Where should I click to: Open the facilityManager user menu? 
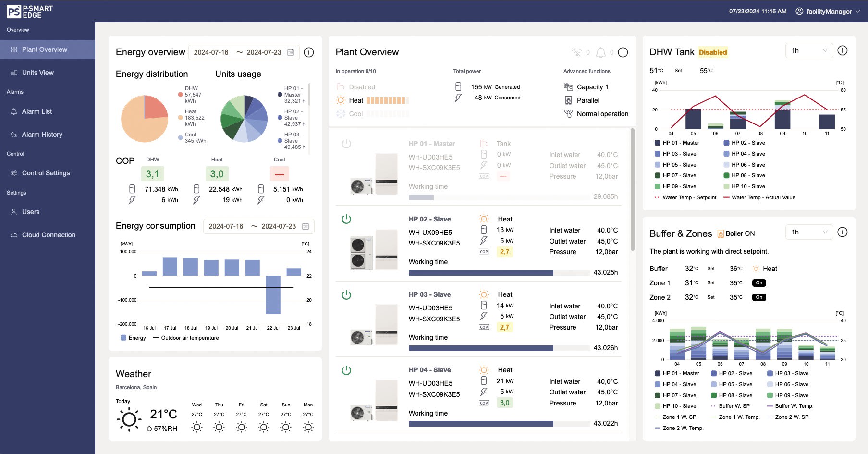click(828, 11)
